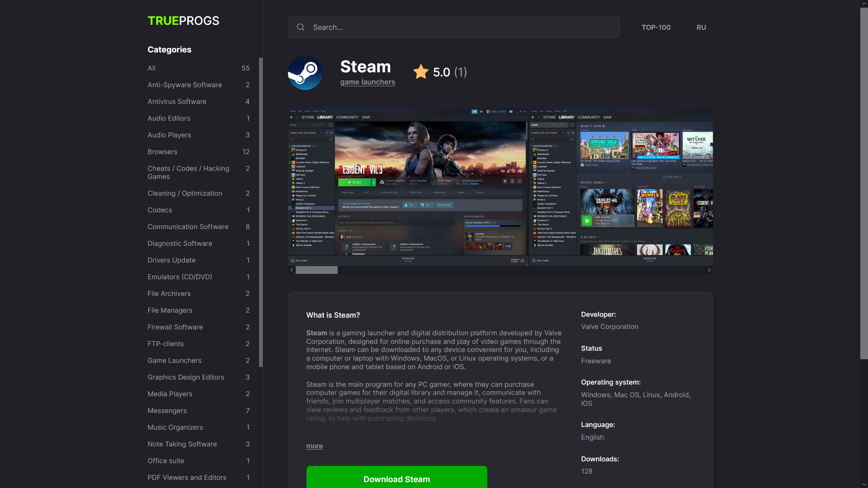
Task: Open Messengers category
Action: [x=198, y=411]
